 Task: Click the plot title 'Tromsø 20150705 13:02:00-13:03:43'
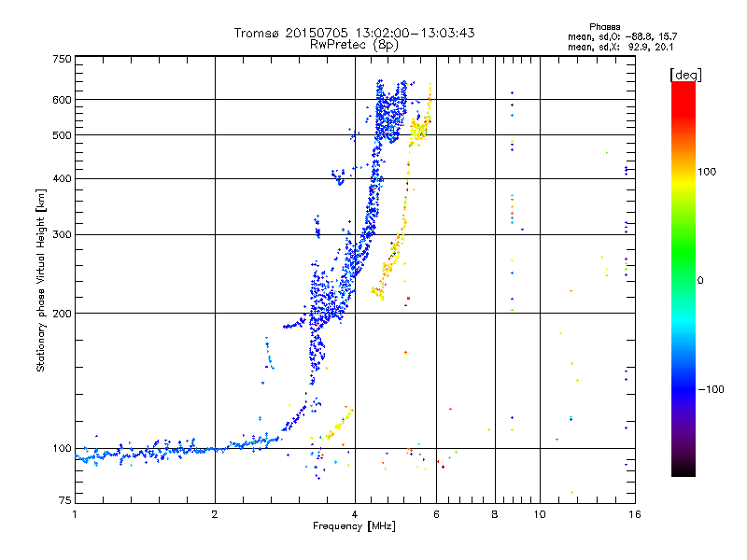(354, 33)
